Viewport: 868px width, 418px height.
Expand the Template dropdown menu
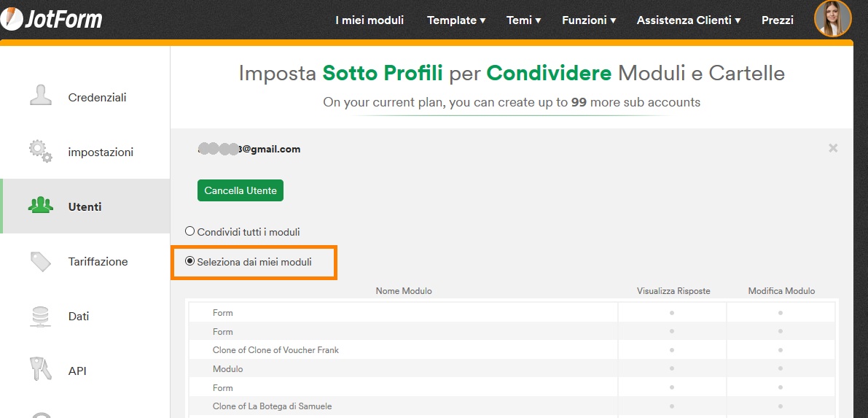tap(456, 20)
